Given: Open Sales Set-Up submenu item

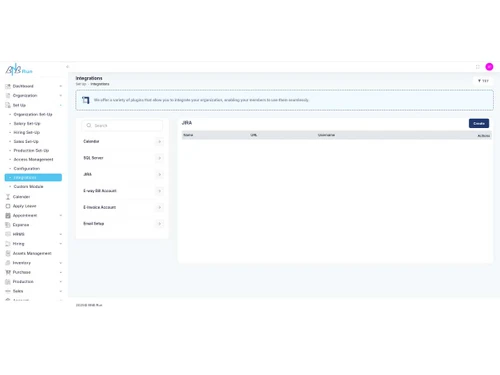Looking at the screenshot, I should pos(26,141).
